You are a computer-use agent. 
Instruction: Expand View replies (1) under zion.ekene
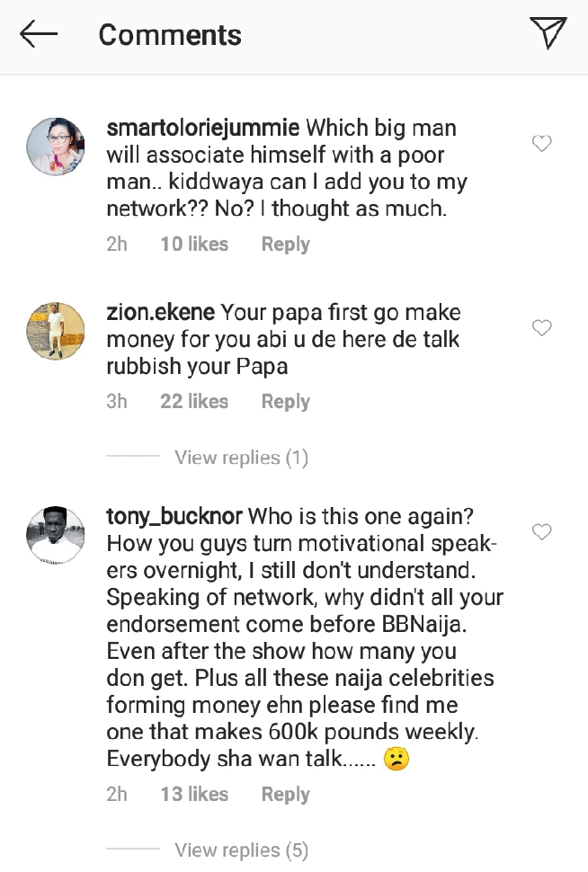[x=241, y=458]
